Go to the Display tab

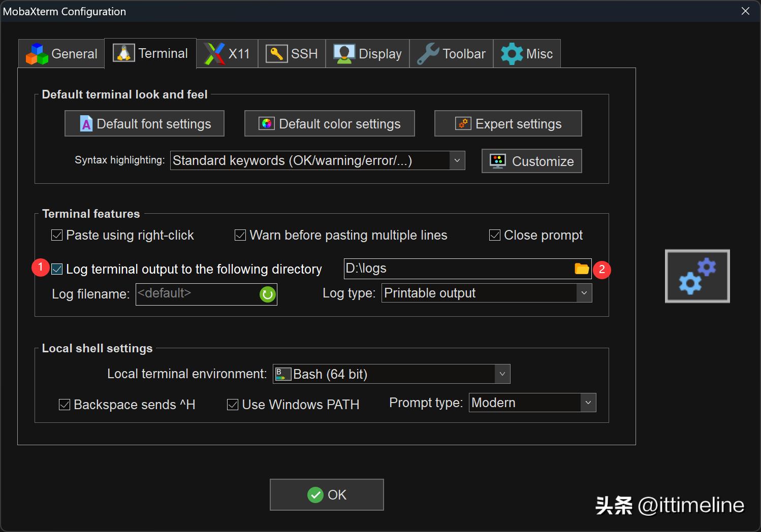367,54
